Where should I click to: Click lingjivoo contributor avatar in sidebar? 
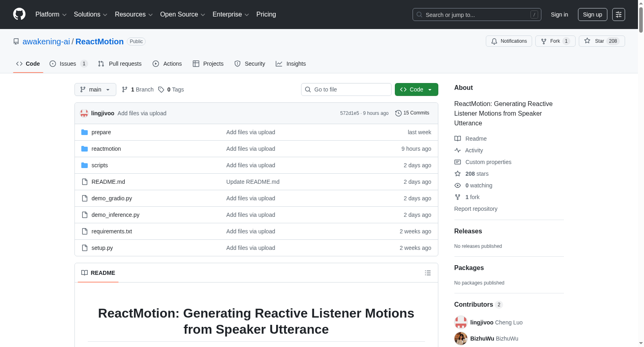coord(461,322)
